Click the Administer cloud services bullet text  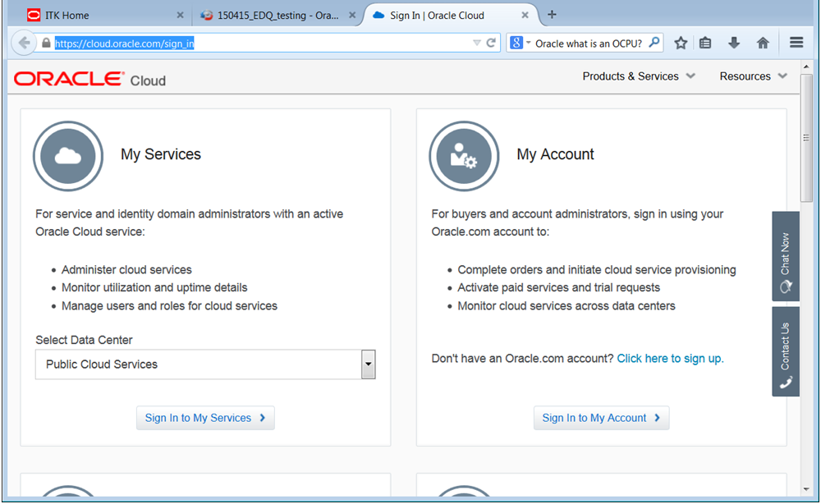coord(126,269)
